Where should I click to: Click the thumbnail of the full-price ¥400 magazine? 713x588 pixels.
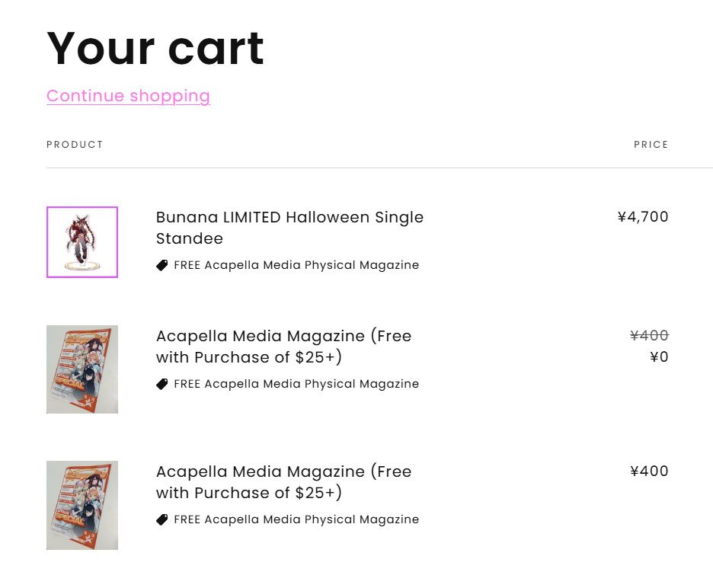82,505
